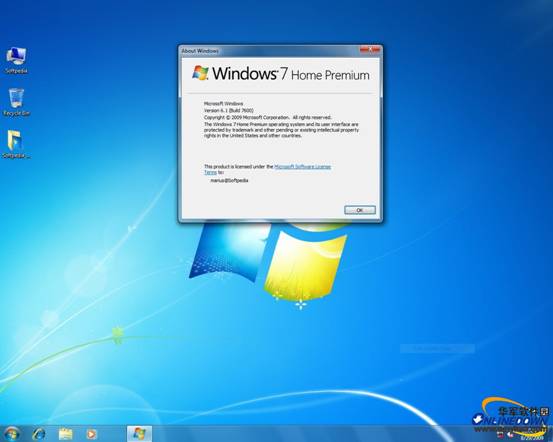The image size is (553, 442).
Task: Select the Recycle Bin desktop icon
Action: [x=16, y=102]
